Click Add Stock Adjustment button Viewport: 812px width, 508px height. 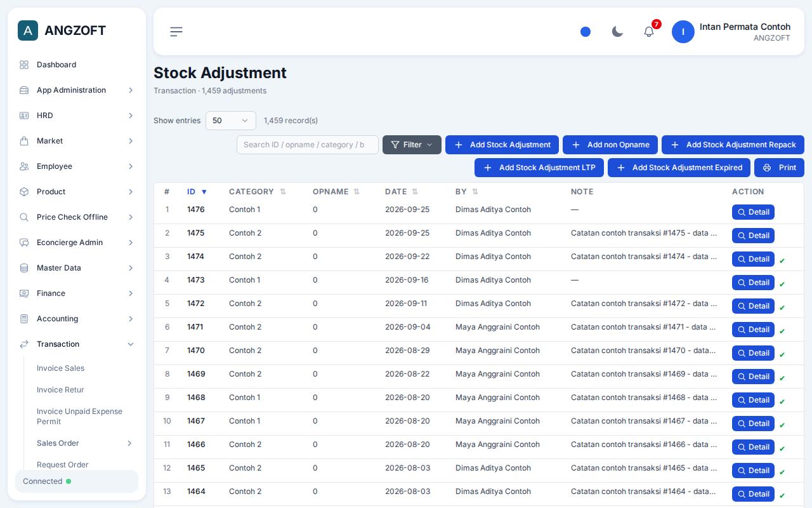pyautogui.click(x=502, y=145)
